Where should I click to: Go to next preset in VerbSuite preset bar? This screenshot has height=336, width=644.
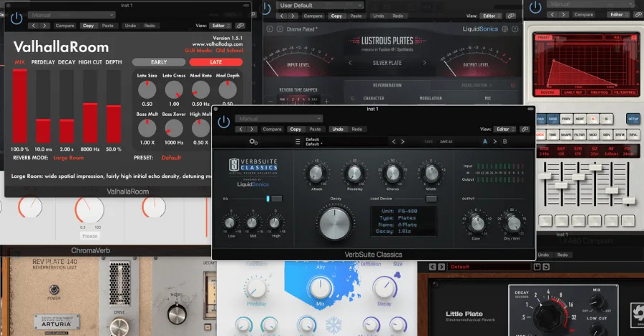click(x=402, y=142)
